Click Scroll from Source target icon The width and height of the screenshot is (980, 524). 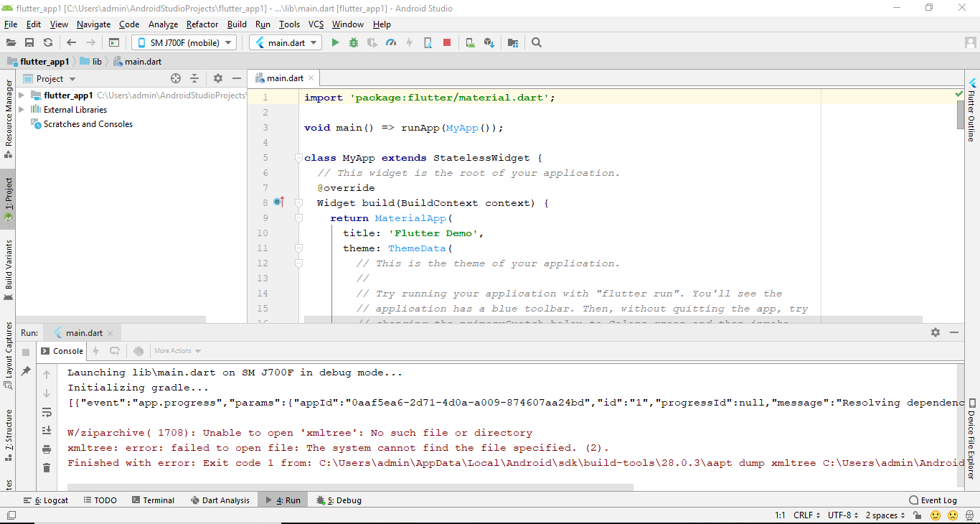click(176, 79)
